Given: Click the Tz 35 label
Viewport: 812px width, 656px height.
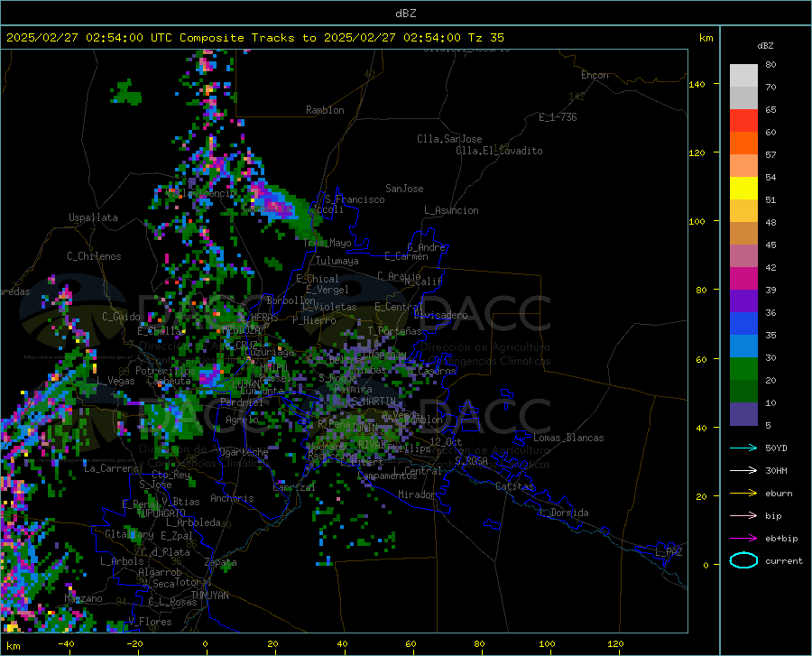Looking at the screenshot, I should (485, 38).
